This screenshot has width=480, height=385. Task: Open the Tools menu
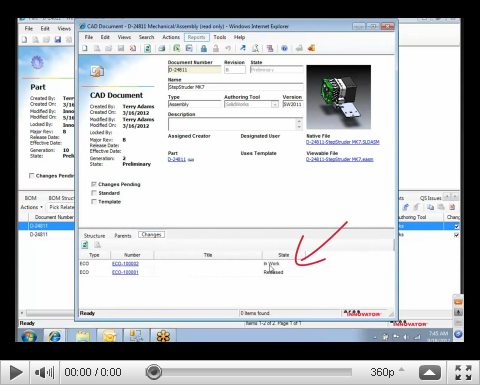[x=220, y=37]
